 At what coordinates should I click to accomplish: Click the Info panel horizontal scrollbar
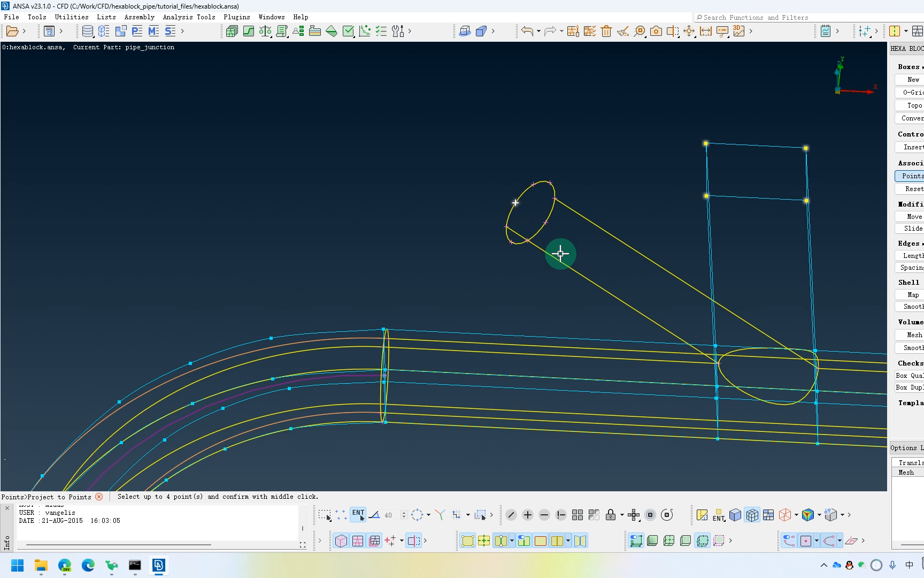coord(119,545)
